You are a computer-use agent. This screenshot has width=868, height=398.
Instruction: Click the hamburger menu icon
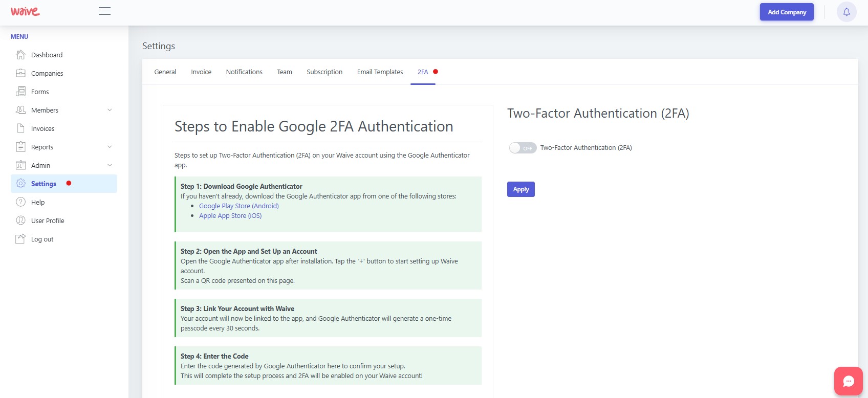(104, 11)
